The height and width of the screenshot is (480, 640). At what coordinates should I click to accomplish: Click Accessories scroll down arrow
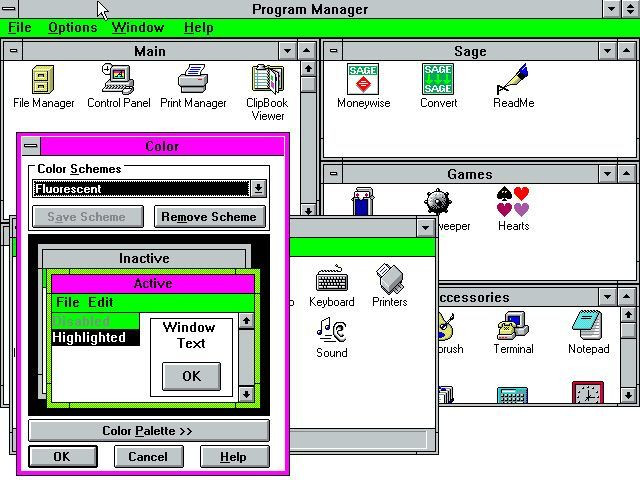[628, 395]
